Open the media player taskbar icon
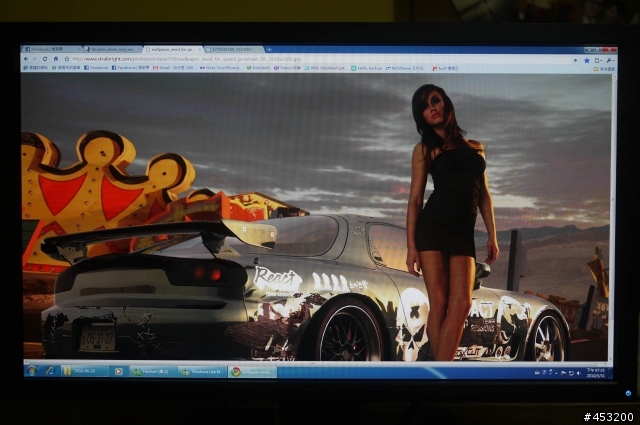This screenshot has width=640, height=425. tap(118, 371)
